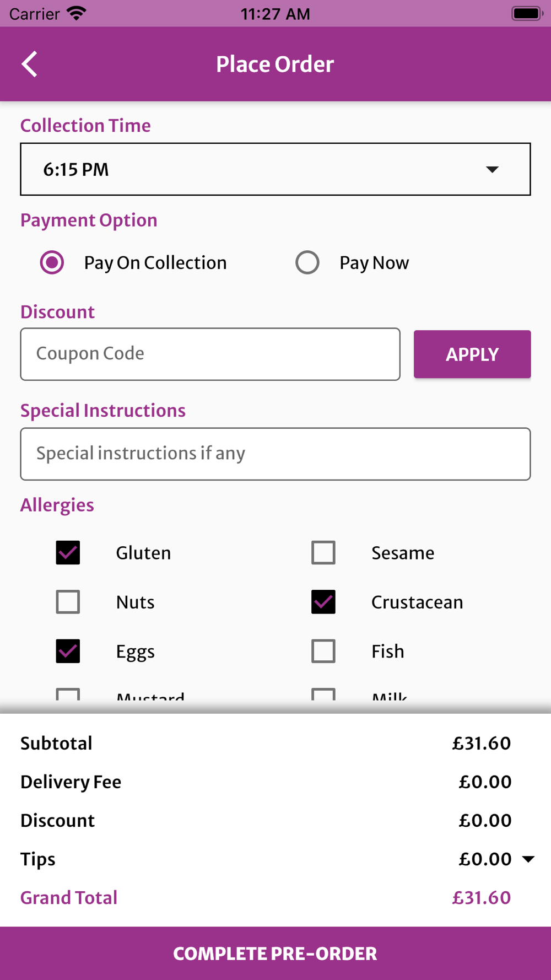Untick the Eggs allergy checkbox
Image resolution: width=551 pixels, height=980 pixels.
click(x=68, y=651)
